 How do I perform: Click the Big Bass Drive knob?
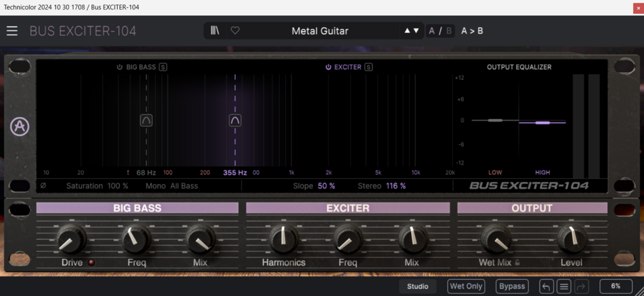[x=72, y=239]
